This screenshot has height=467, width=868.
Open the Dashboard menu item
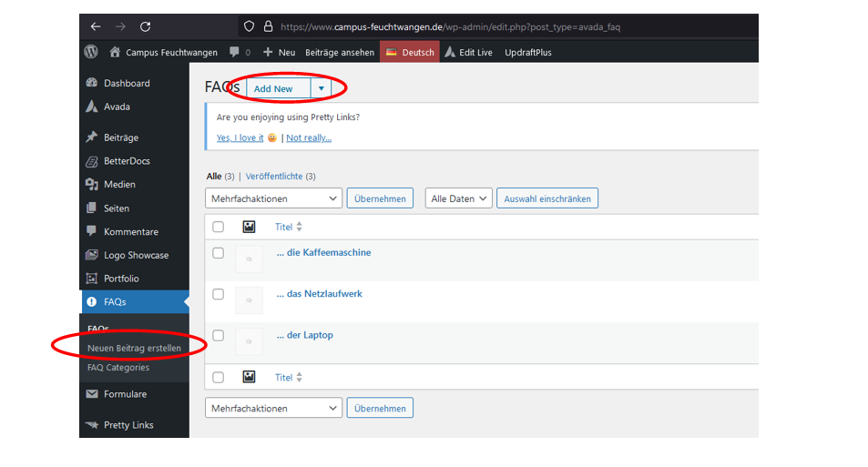point(127,83)
